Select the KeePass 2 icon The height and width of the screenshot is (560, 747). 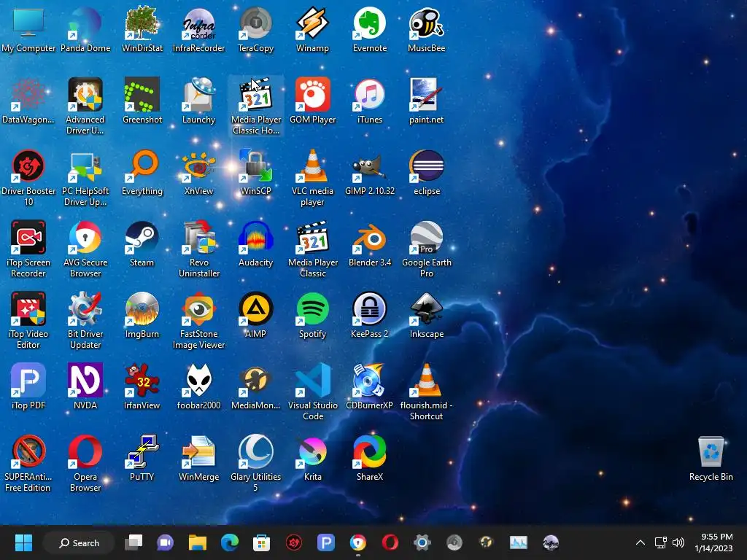click(370, 308)
